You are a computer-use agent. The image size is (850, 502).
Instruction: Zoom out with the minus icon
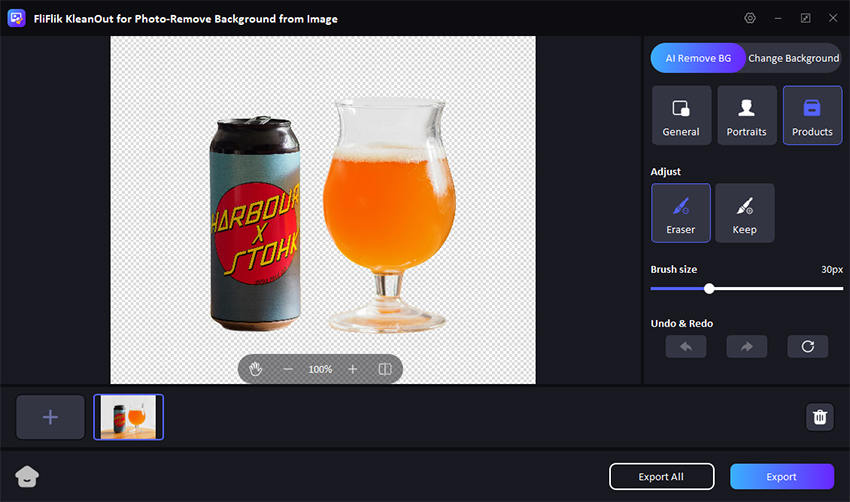(288, 369)
